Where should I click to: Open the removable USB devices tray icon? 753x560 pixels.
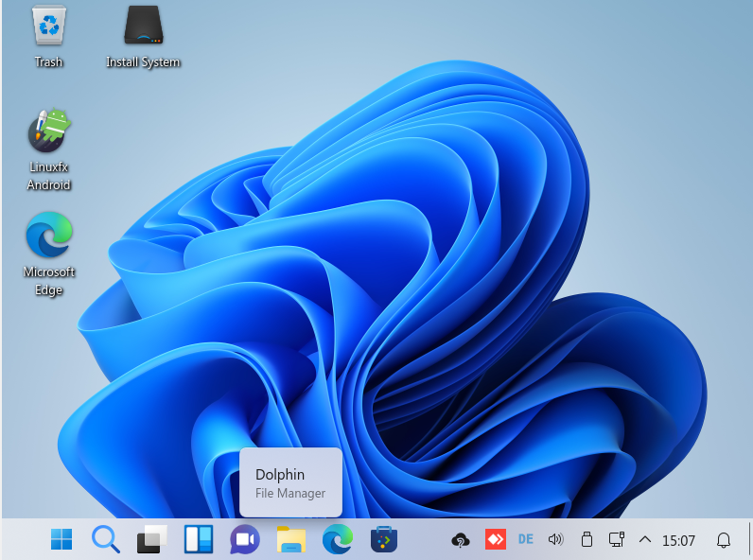587,540
